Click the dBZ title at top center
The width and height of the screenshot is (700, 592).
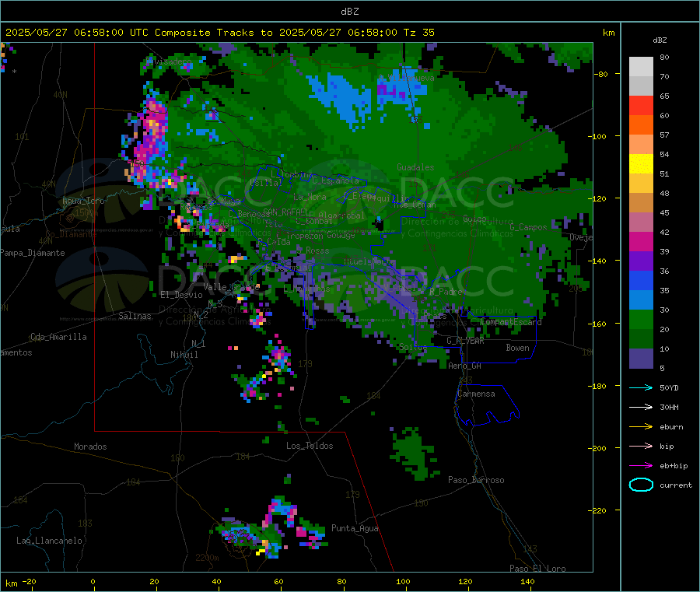pos(349,12)
